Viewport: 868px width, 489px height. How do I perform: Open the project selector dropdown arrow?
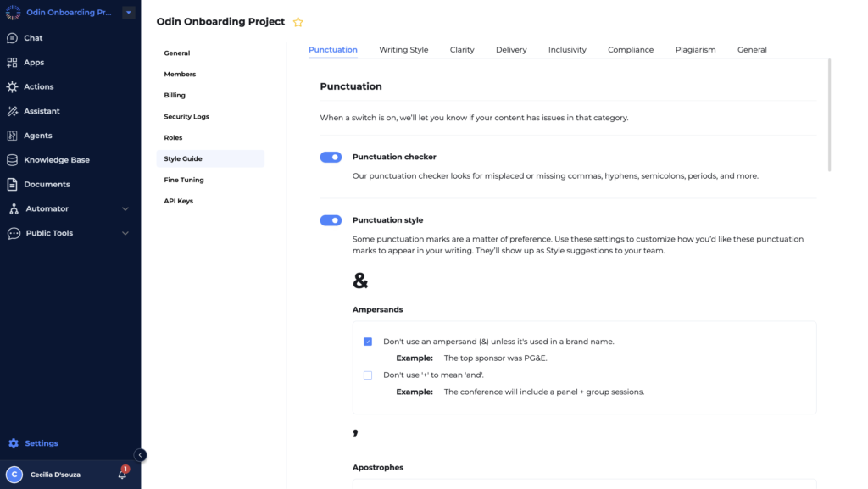pos(128,12)
